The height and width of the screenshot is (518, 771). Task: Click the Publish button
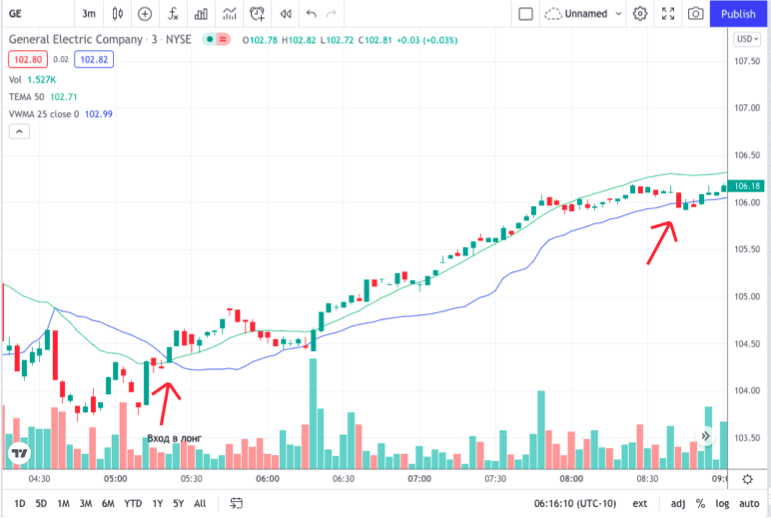[738, 14]
